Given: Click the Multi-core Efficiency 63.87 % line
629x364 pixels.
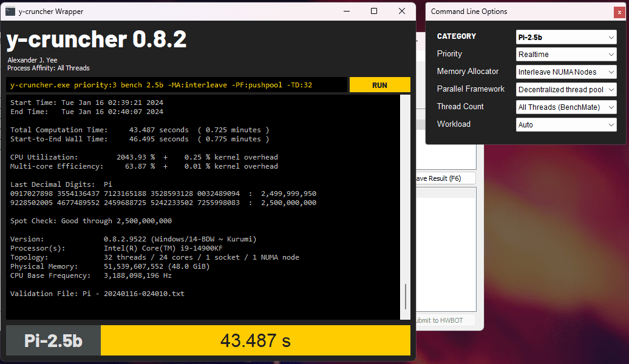Looking at the screenshot, I should point(144,166).
